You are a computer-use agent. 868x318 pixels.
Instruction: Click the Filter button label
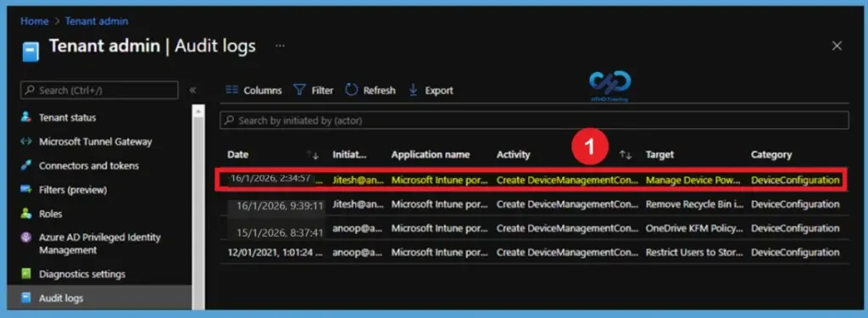coord(322,90)
